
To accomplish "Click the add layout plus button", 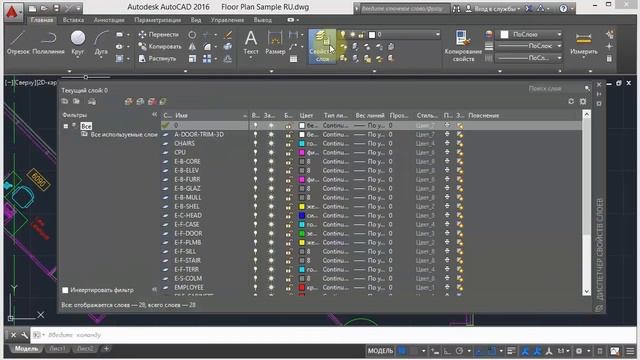I will 106,349.
